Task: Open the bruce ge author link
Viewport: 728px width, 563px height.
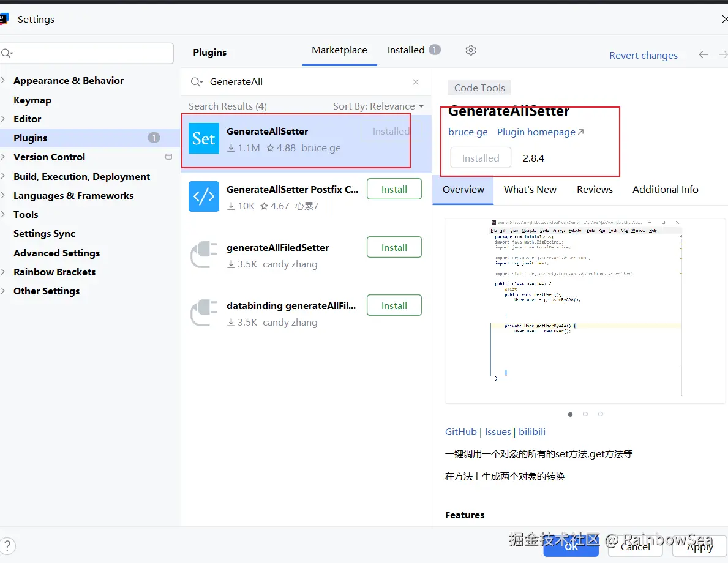Action: click(x=468, y=132)
